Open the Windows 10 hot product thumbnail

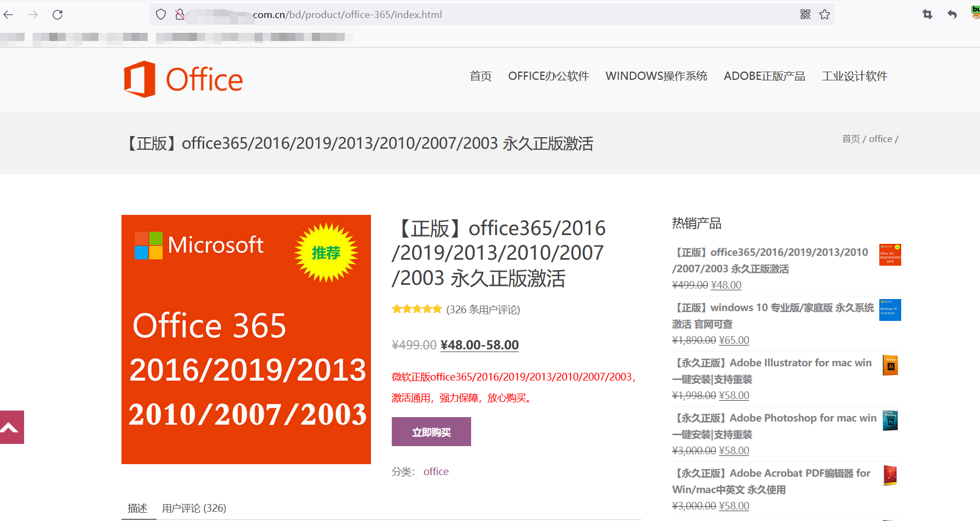[890, 310]
